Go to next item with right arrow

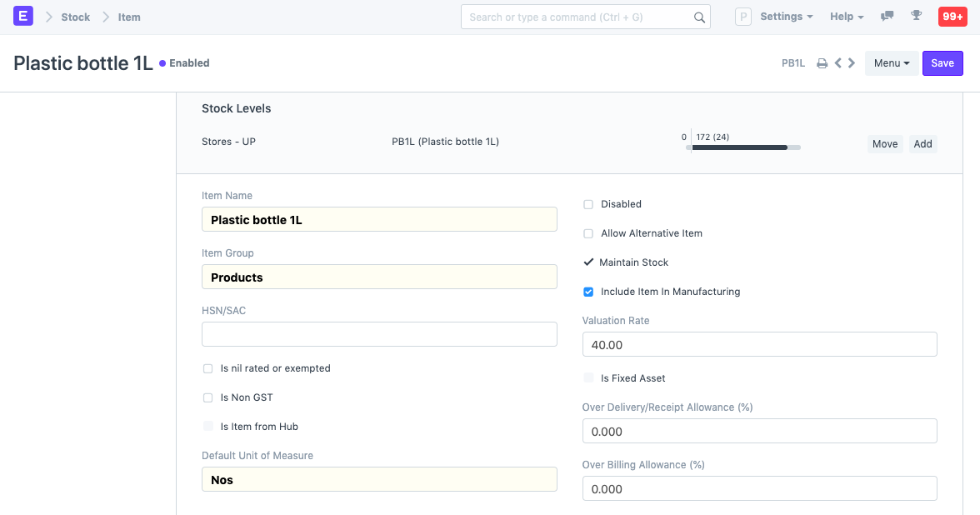click(852, 63)
